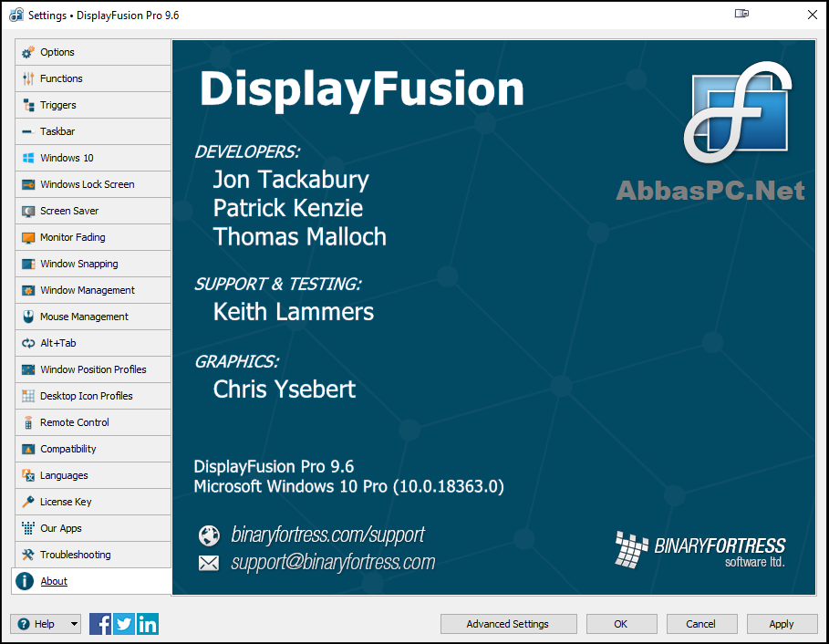Screen dimensions: 829x644
Task: Click the Cancel button
Action: (701, 624)
